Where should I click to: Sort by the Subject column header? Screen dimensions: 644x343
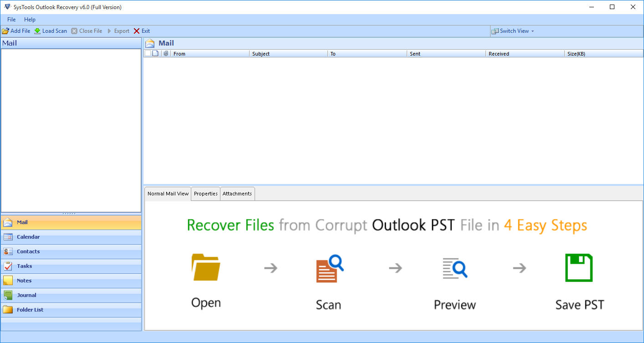click(288, 53)
